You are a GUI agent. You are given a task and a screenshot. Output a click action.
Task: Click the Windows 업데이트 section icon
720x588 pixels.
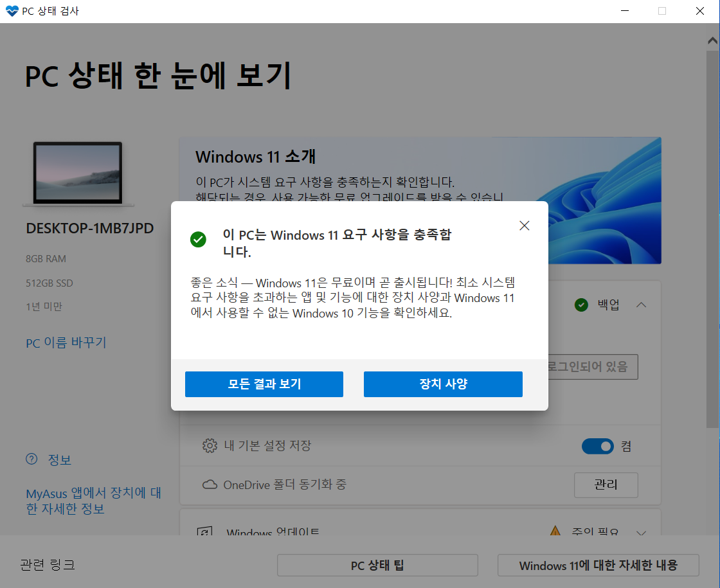[x=205, y=531]
